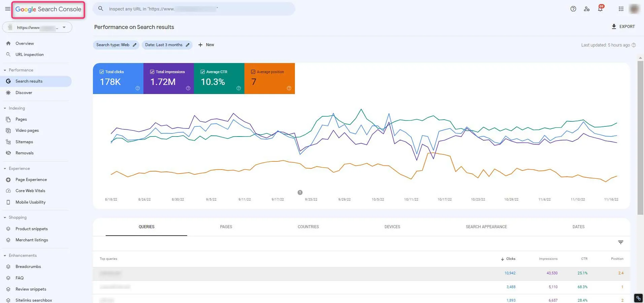644x303 pixels.
Task: Sort queries by Clicks column
Action: tap(508, 259)
